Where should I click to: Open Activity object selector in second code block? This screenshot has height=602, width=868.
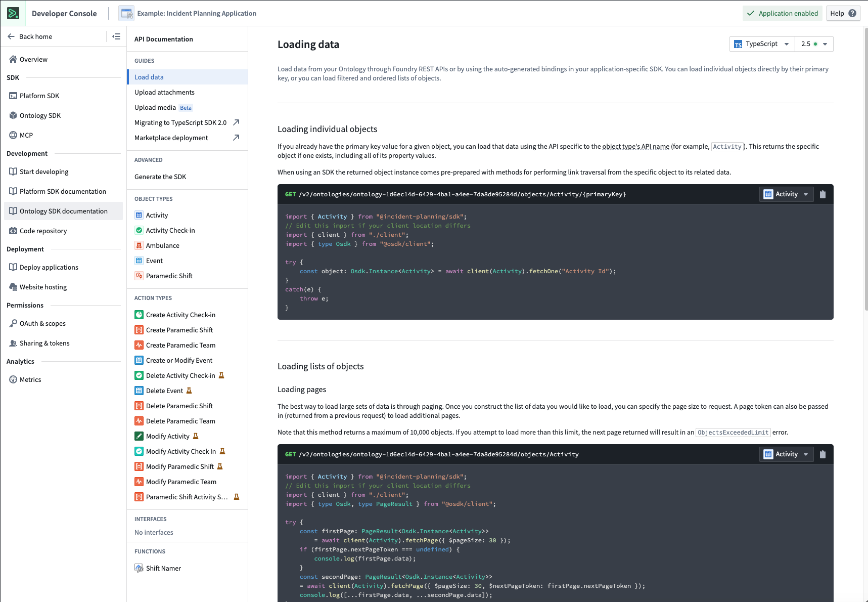pos(786,454)
